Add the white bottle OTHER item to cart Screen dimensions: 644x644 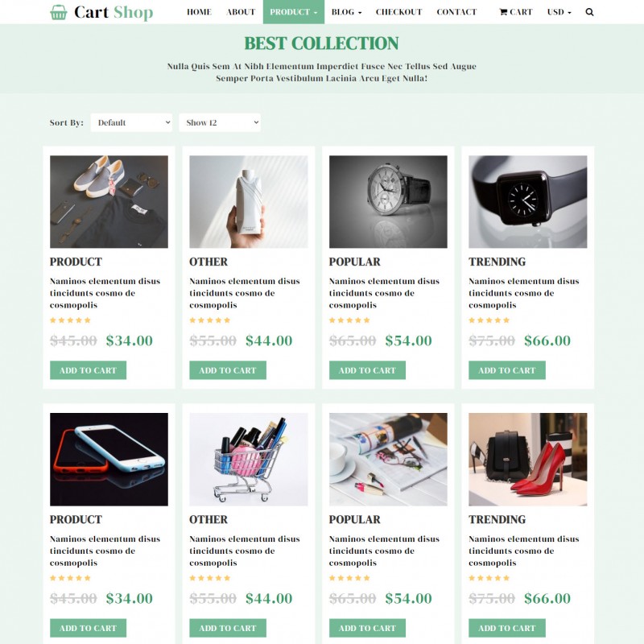(228, 370)
